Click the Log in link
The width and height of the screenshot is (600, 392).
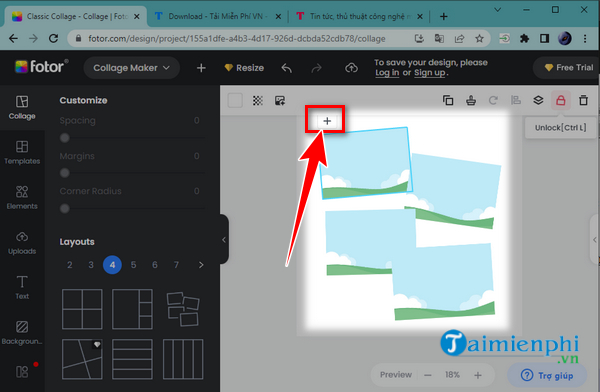387,73
